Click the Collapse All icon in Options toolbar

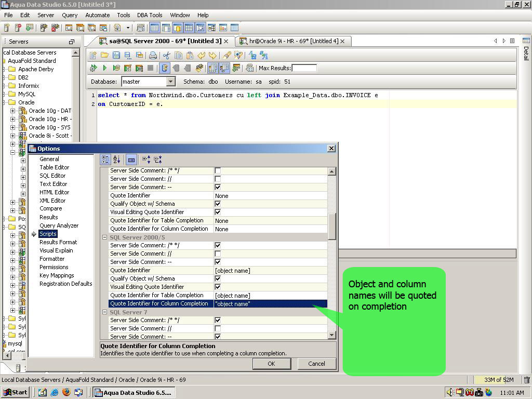(158, 159)
